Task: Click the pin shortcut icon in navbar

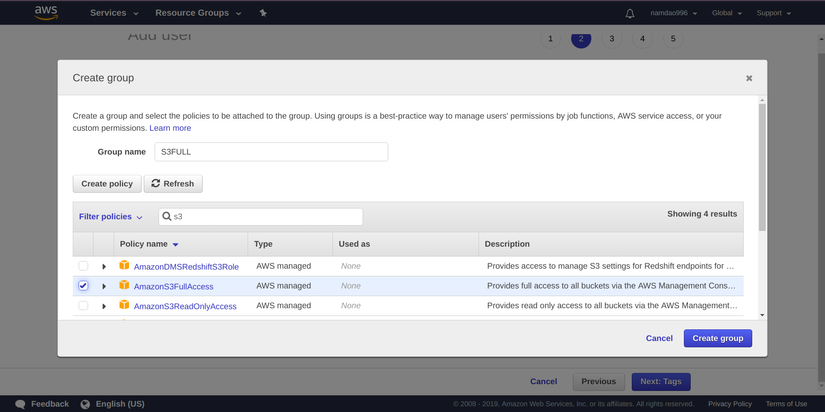Action: pyautogui.click(x=263, y=13)
